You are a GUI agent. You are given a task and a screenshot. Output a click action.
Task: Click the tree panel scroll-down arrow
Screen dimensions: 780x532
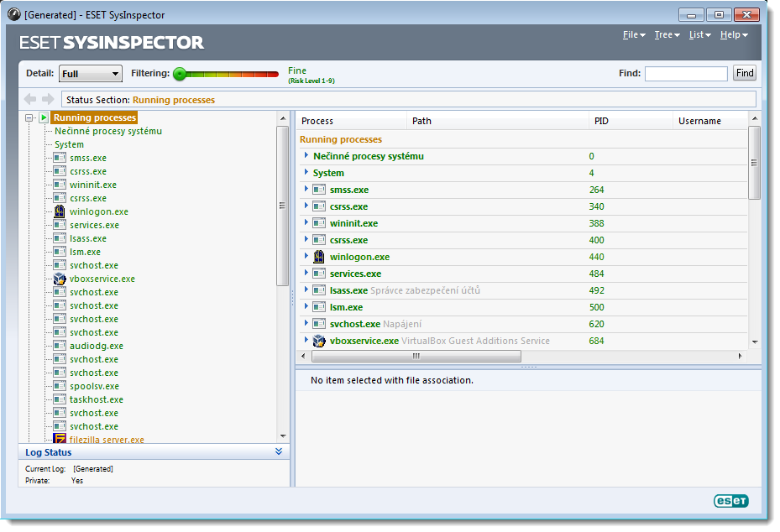(283, 436)
